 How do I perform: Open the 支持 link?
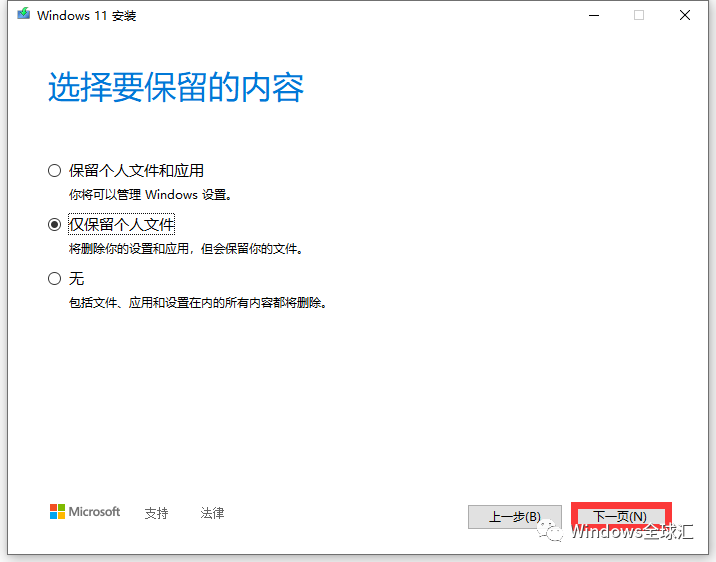157,513
